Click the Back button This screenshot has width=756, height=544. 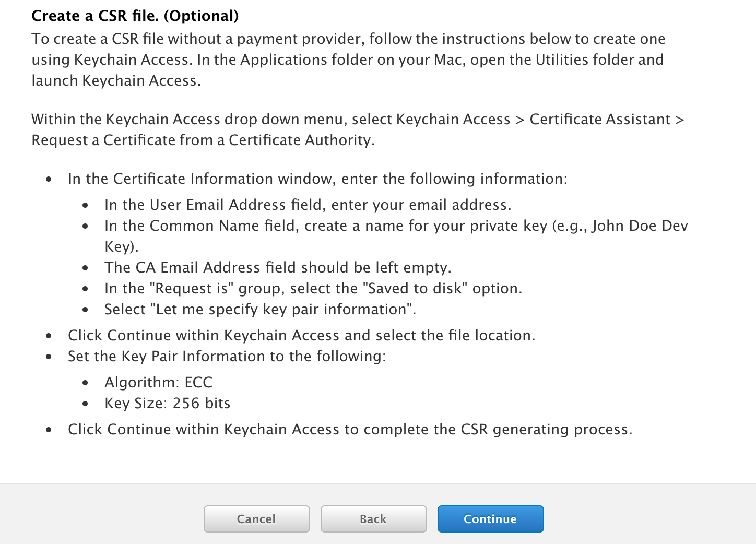click(373, 519)
